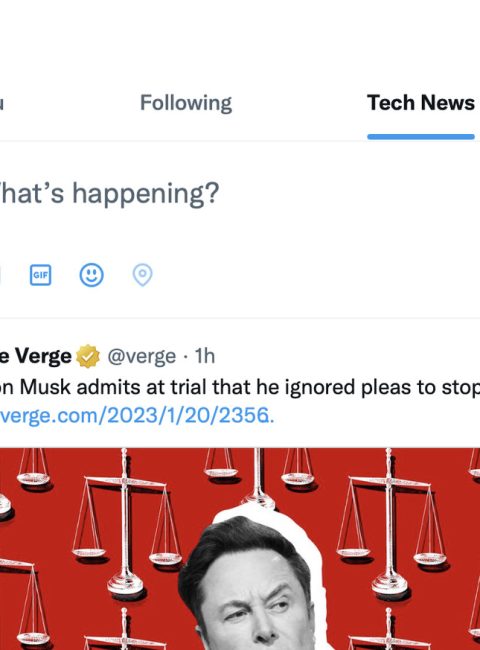Click the tweet text about Musk's trial
Image resolution: width=480 pixels, height=650 pixels.
240,388
